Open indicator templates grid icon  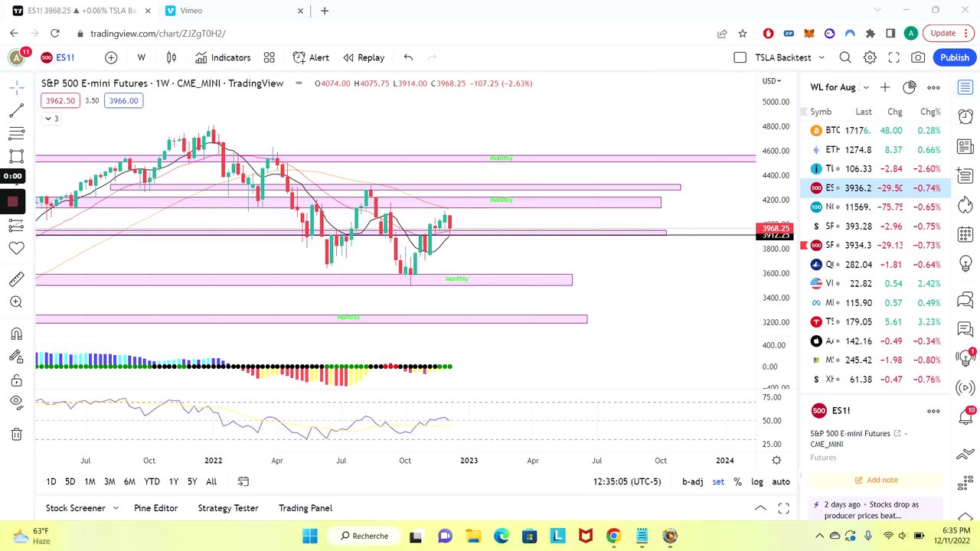coord(269,57)
